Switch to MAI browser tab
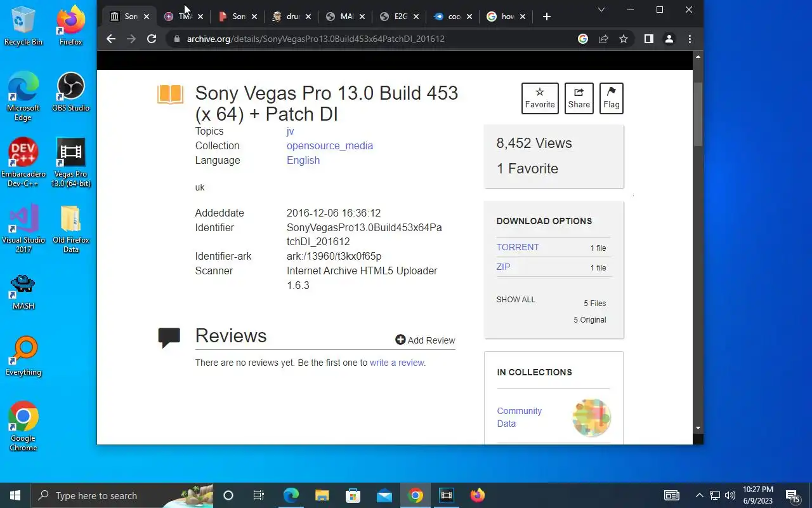This screenshot has height=508, width=812. 346,17
